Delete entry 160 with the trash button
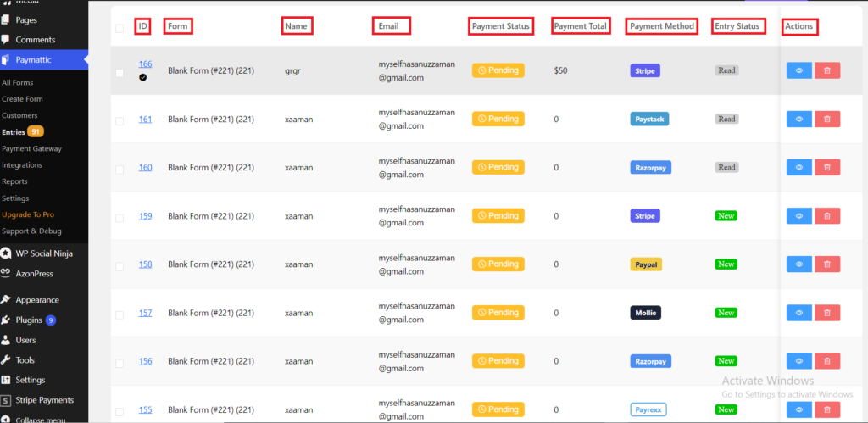This screenshot has height=423, width=868. point(827,167)
